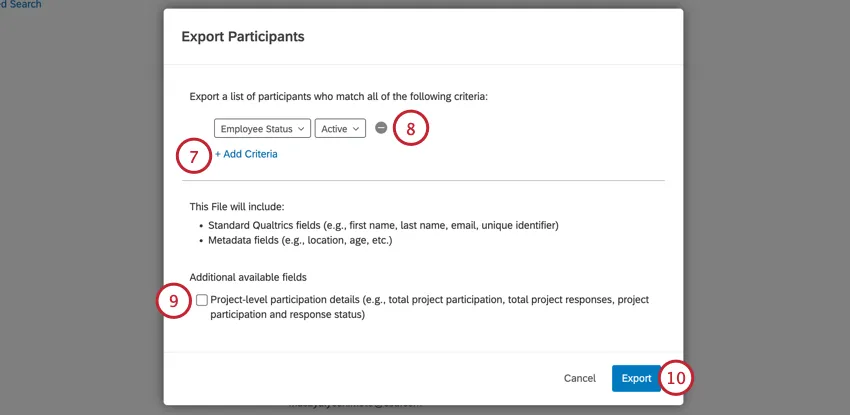The height and width of the screenshot is (415, 850).
Task: Click the numbered callout 7 marker
Action: (x=194, y=154)
